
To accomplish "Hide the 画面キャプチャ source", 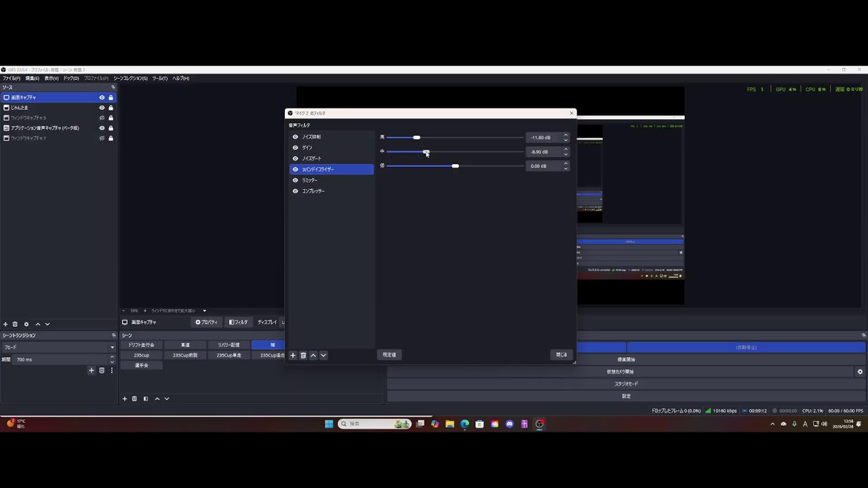I will coord(102,98).
